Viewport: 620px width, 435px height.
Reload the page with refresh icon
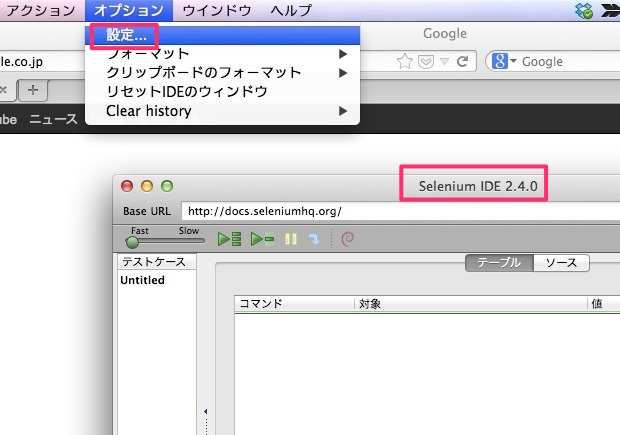click(462, 61)
